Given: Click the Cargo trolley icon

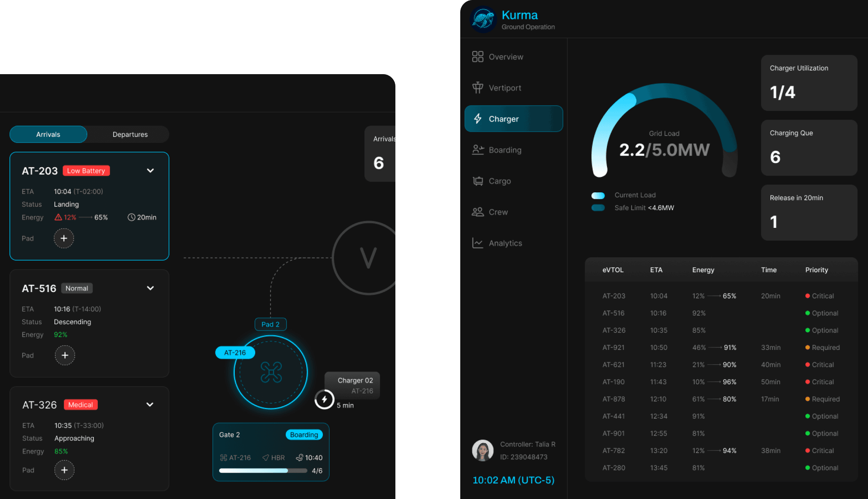Looking at the screenshot, I should [x=478, y=181].
